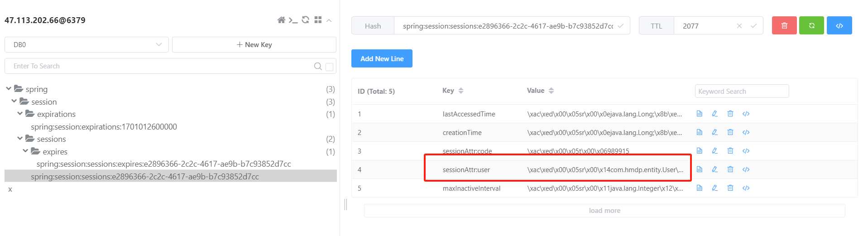Click the blue code view button
Screen dimensions: 868x236
839,26
